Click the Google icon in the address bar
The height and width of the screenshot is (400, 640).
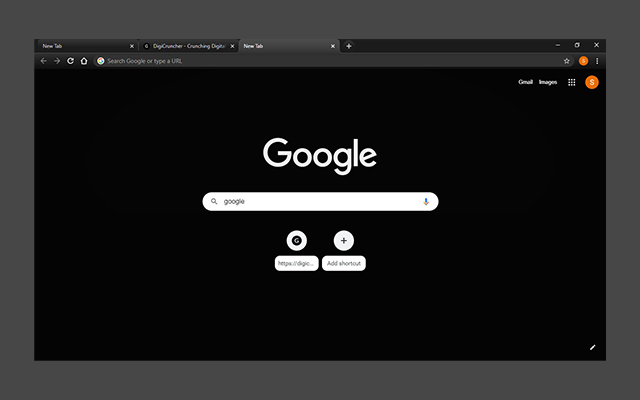pos(101,61)
